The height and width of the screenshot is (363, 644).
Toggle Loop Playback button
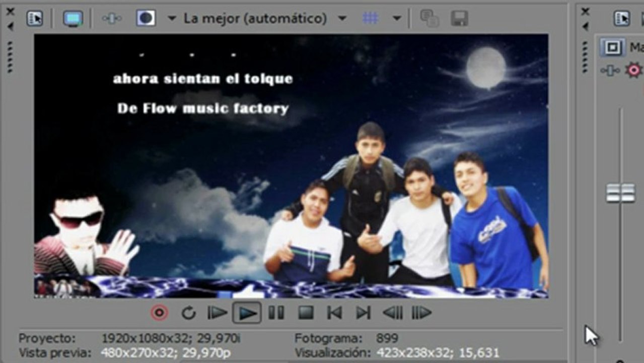point(188,313)
